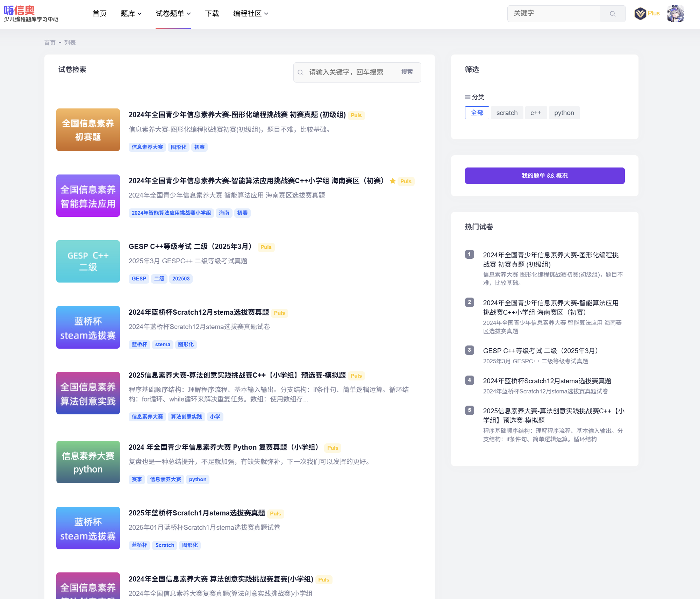Expand the 题库 dropdown menu

click(131, 14)
